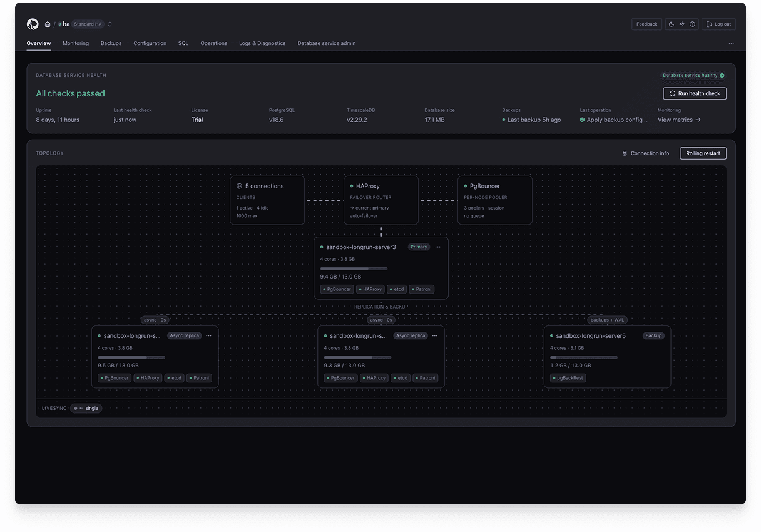The width and height of the screenshot is (761, 532).
Task: Click usage bar of the 9.3 GB replica
Action: coord(357,357)
